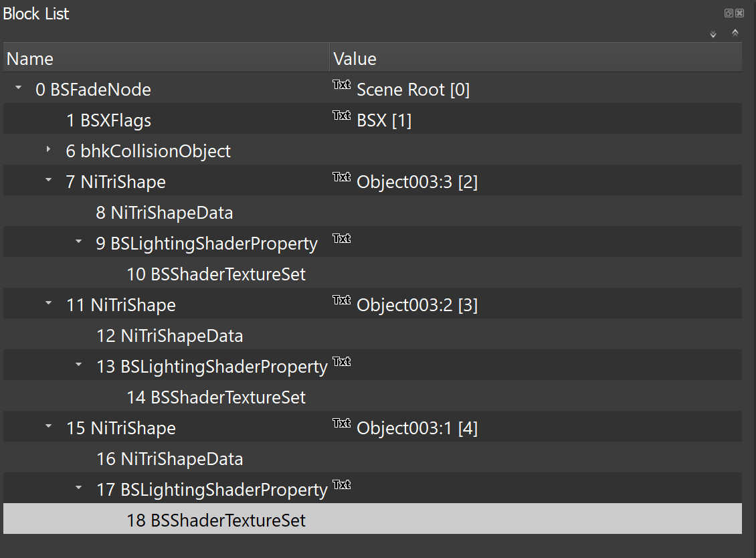Close the Block List panel

click(739, 13)
